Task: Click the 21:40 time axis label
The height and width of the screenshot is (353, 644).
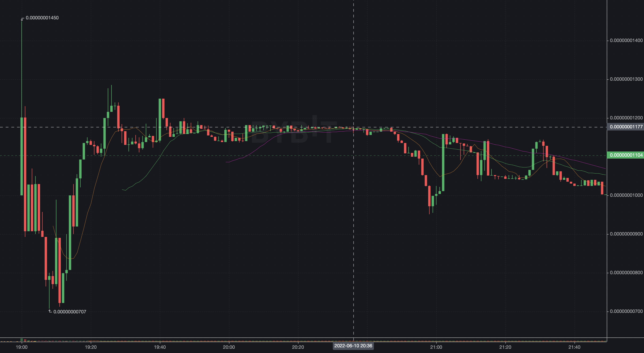Action: pyautogui.click(x=574, y=347)
